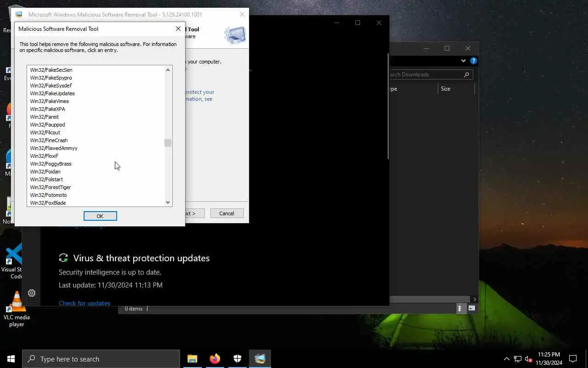Screen dimensions: 588x368
Task: Launch Firefox from the taskbar
Action: [x=215, y=359]
